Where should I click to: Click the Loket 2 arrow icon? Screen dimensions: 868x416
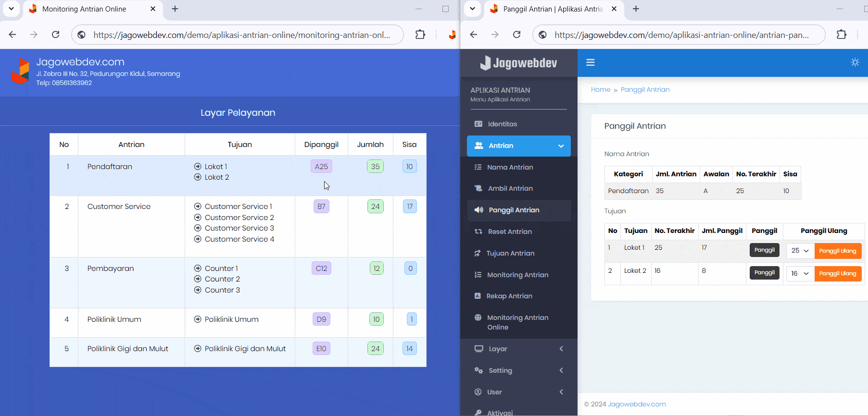198,177
